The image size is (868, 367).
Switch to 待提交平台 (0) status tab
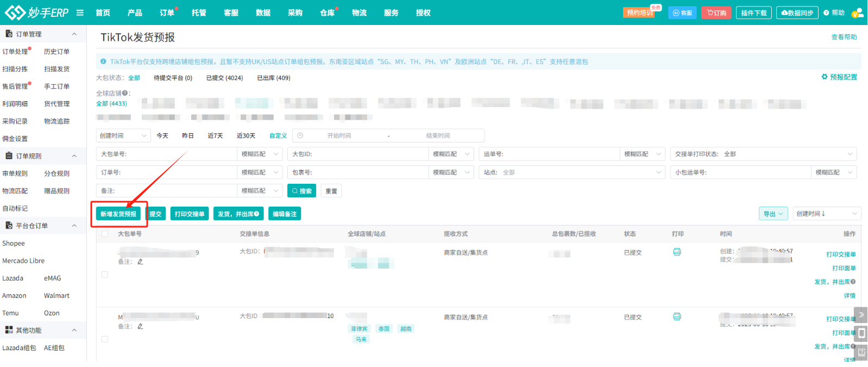point(173,78)
